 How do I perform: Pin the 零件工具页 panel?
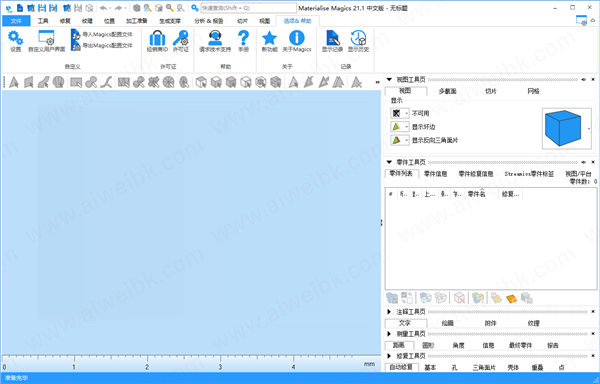[x=584, y=162]
